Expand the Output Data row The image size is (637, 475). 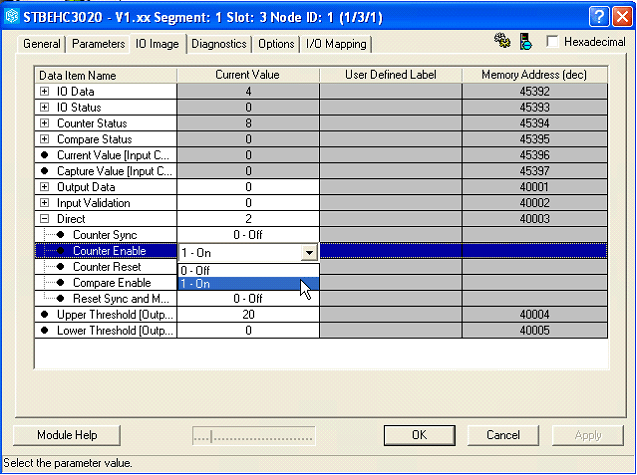(44, 187)
